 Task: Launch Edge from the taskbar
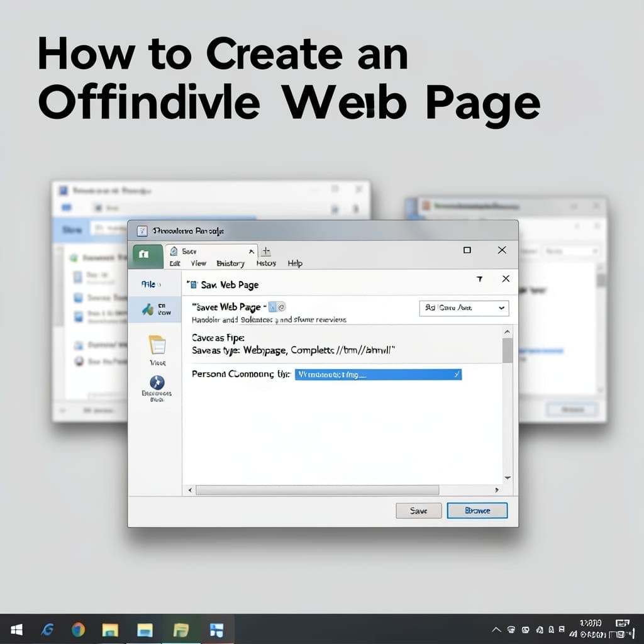[x=47, y=630]
